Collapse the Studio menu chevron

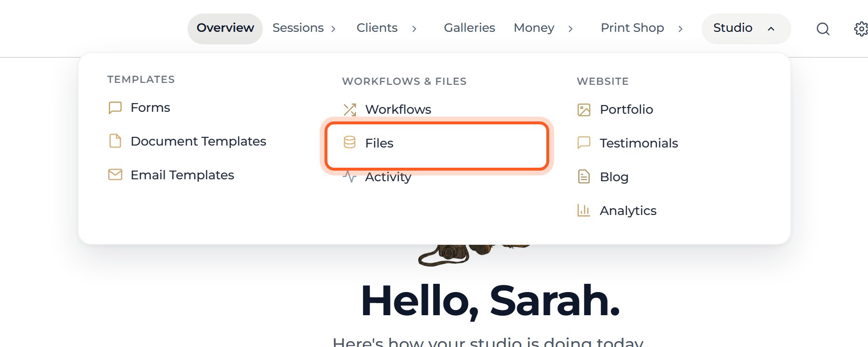pyautogui.click(x=771, y=29)
